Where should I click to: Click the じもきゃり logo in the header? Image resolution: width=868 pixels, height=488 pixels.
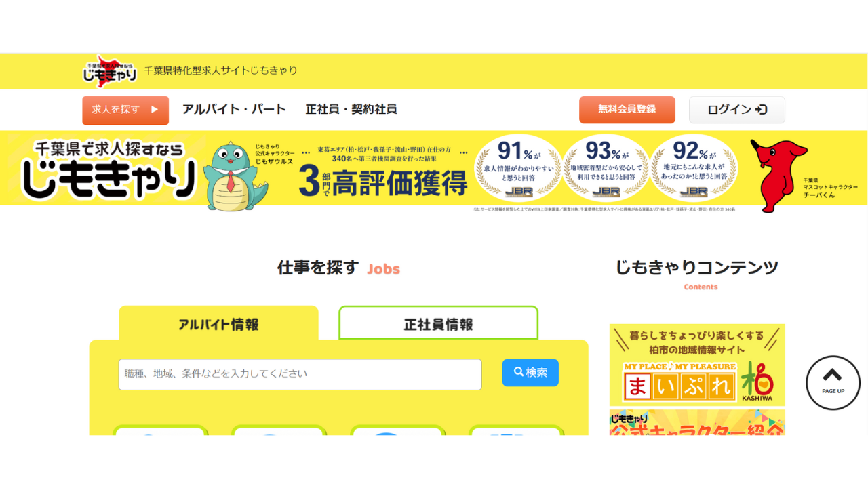pyautogui.click(x=110, y=70)
